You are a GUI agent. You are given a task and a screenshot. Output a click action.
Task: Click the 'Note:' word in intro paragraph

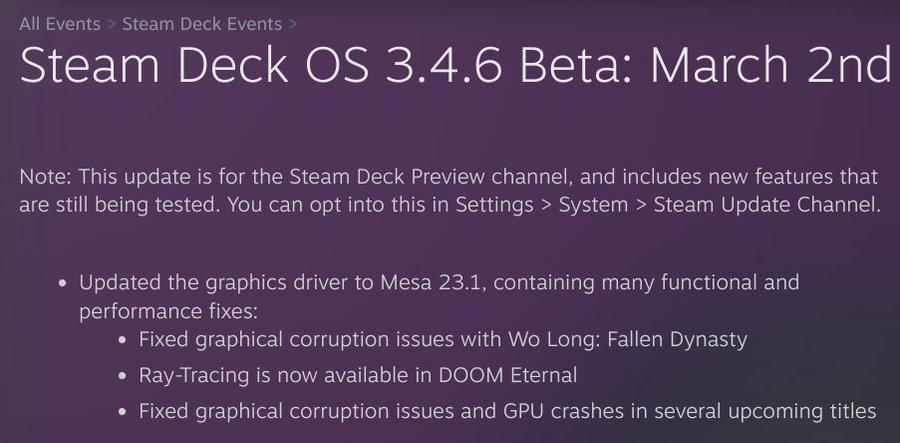(44, 177)
